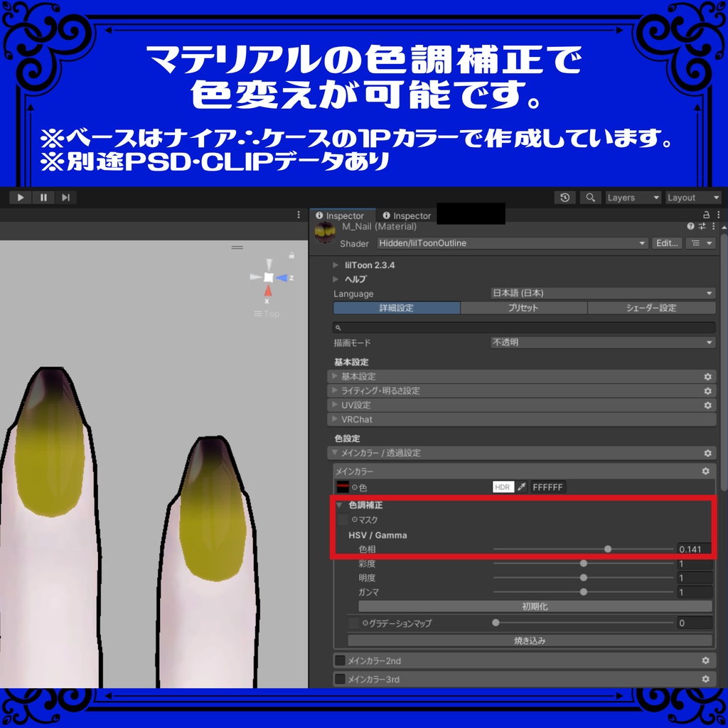
Task: Click the search magnifier icon in toolbar
Action: pyautogui.click(x=590, y=198)
